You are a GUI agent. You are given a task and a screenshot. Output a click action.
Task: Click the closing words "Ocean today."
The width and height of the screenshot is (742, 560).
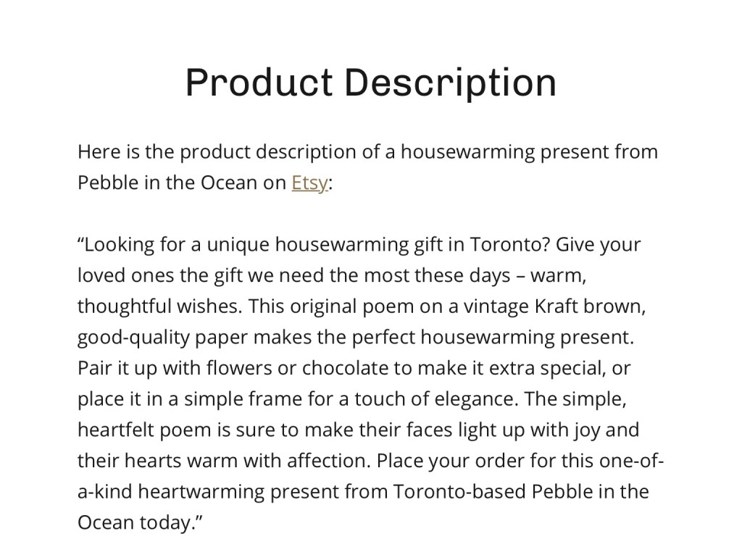(137, 523)
